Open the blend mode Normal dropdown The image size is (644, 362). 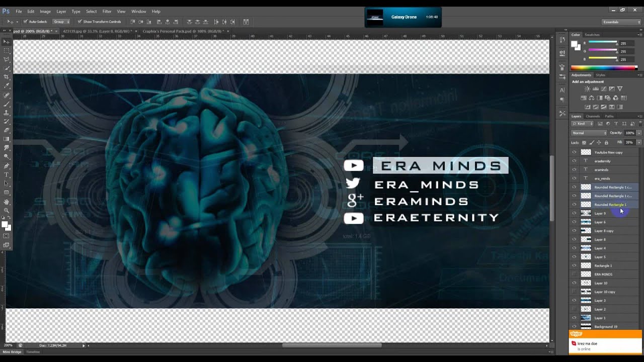pos(589,133)
